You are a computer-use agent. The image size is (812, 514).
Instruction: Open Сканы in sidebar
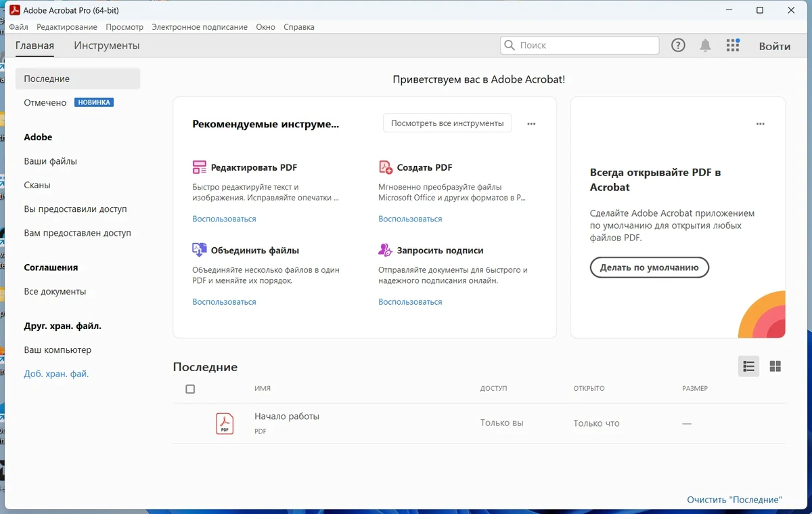(x=37, y=185)
